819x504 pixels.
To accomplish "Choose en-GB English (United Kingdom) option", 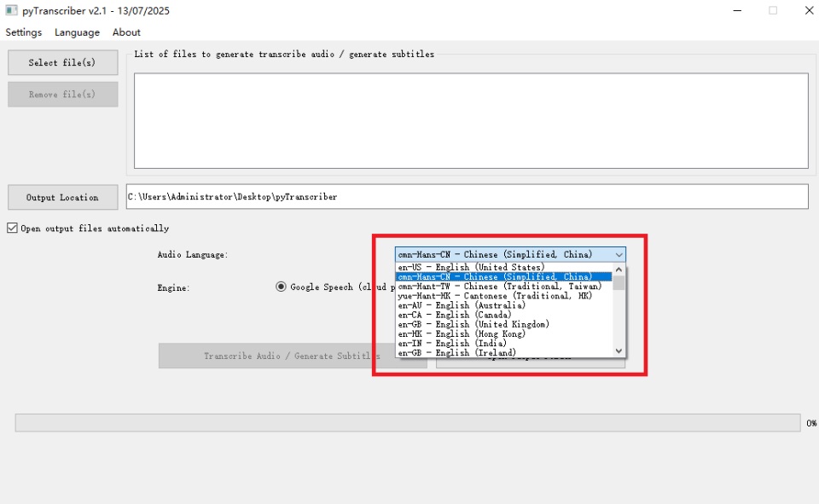I will click(x=503, y=324).
